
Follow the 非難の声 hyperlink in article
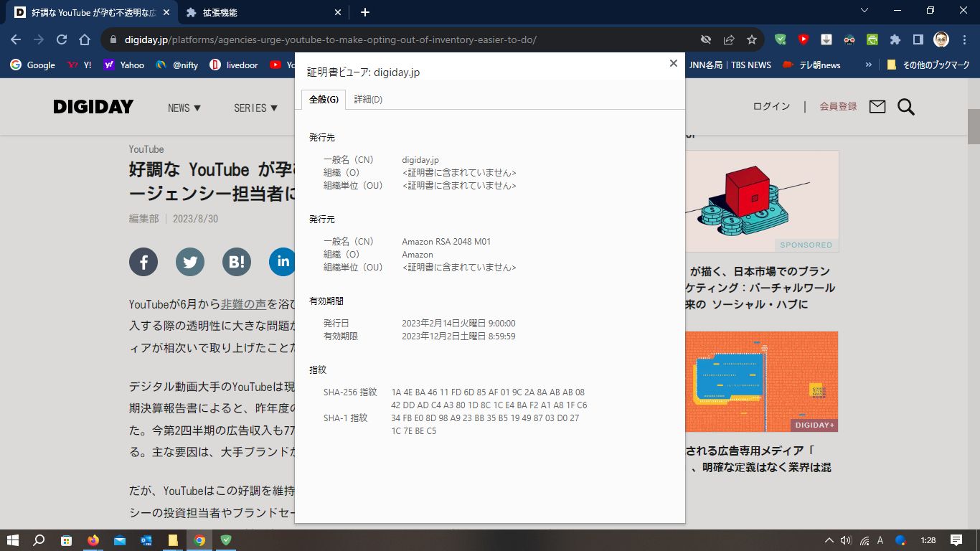click(x=245, y=304)
